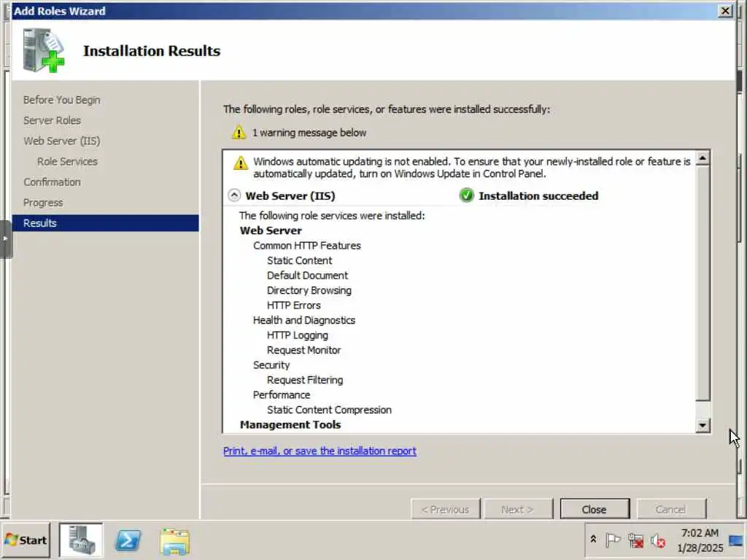Click the side panel expand arrow handle
The width and height of the screenshot is (747, 560).
(6, 238)
